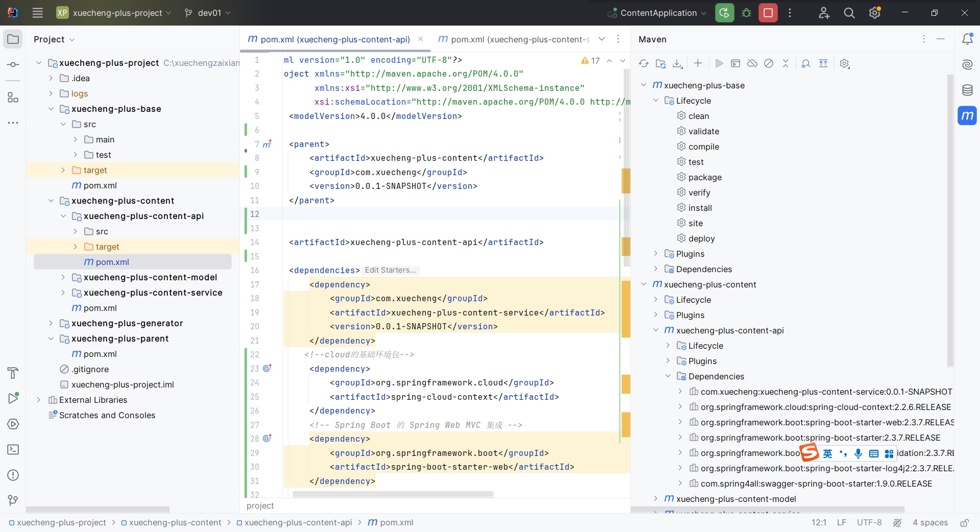Select spring-cloud-context:2.2.6.RELEASE dependency
This screenshot has height=532, width=980.
click(825, 407)
